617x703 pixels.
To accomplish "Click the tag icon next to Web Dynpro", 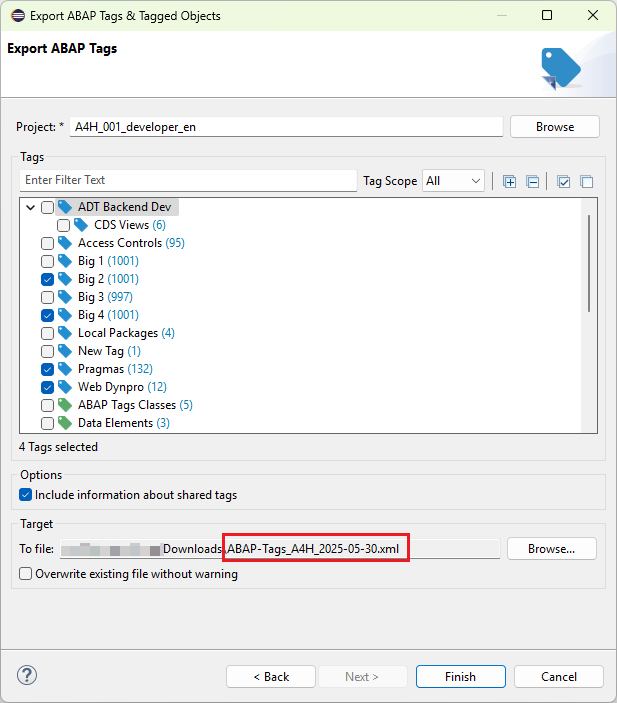I will [x=65, y=386].
